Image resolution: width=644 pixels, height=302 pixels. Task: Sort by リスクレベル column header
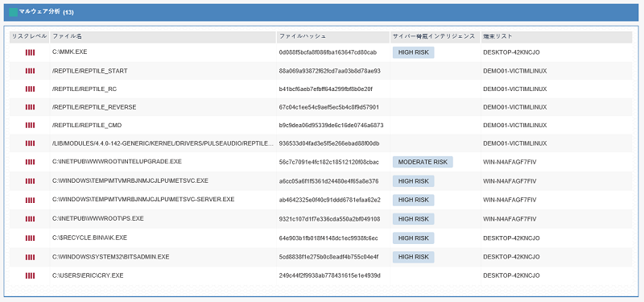coord(30,36)
